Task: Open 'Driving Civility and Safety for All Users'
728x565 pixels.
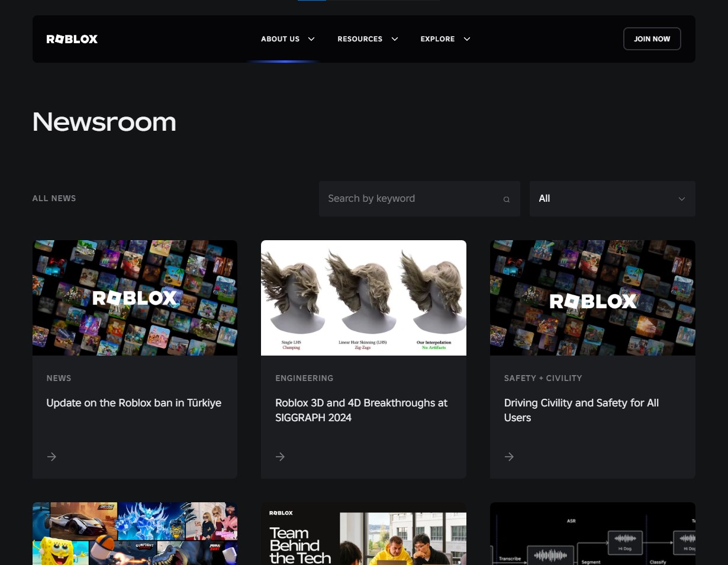Action: click(581, 410)
